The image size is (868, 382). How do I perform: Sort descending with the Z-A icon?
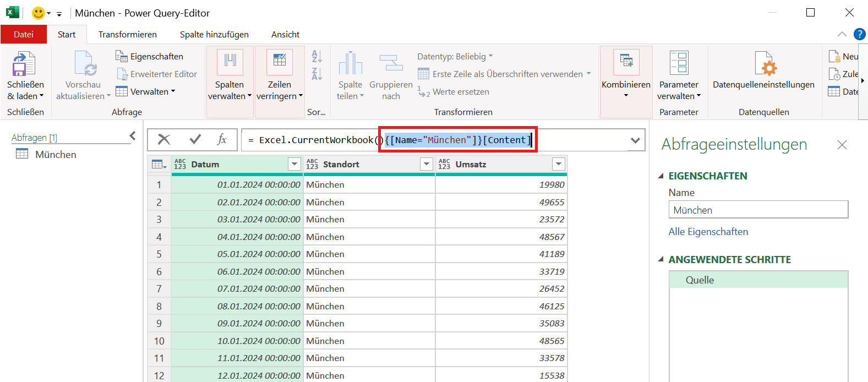(317, 74)
